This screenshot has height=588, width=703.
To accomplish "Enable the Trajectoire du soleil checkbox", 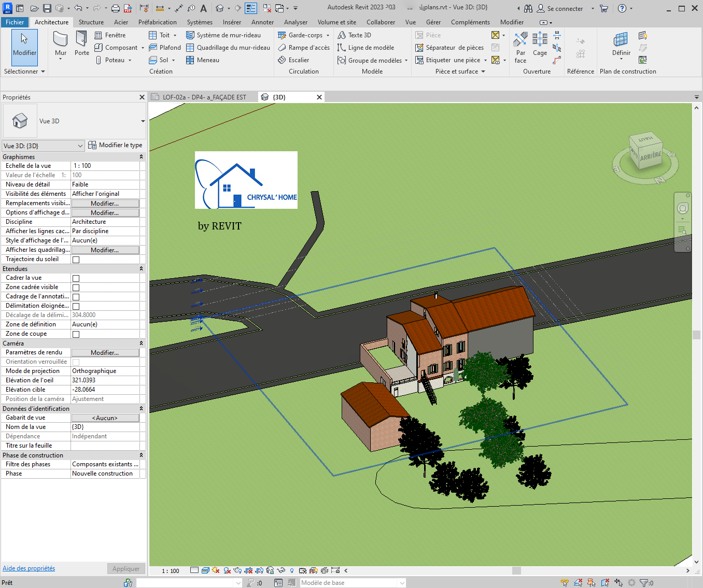I will click(76, 260).
